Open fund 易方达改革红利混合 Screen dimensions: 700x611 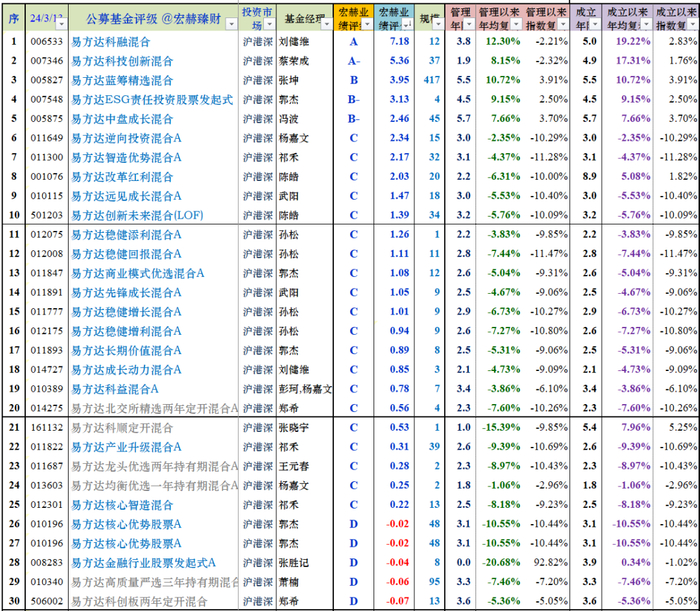[x=122, y=177]
